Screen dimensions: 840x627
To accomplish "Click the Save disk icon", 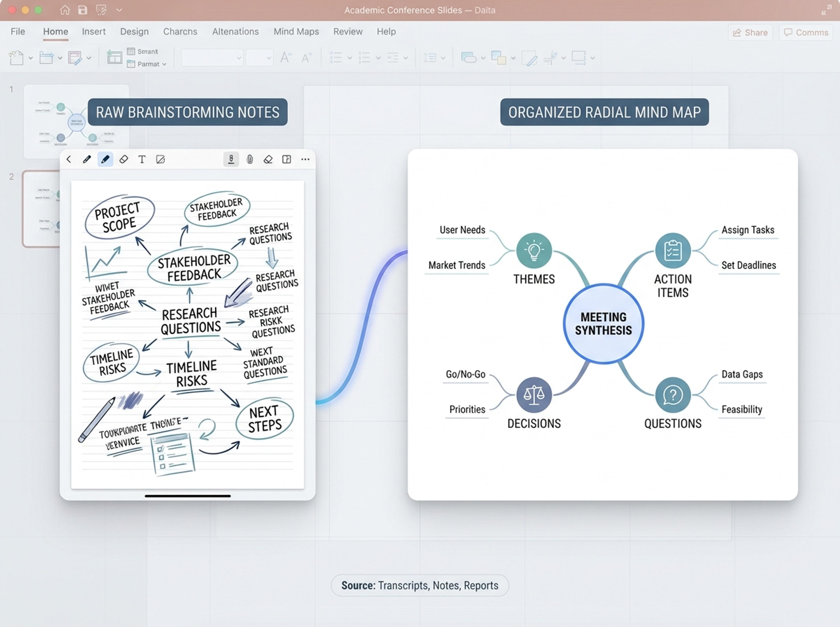I will (82, 10).
